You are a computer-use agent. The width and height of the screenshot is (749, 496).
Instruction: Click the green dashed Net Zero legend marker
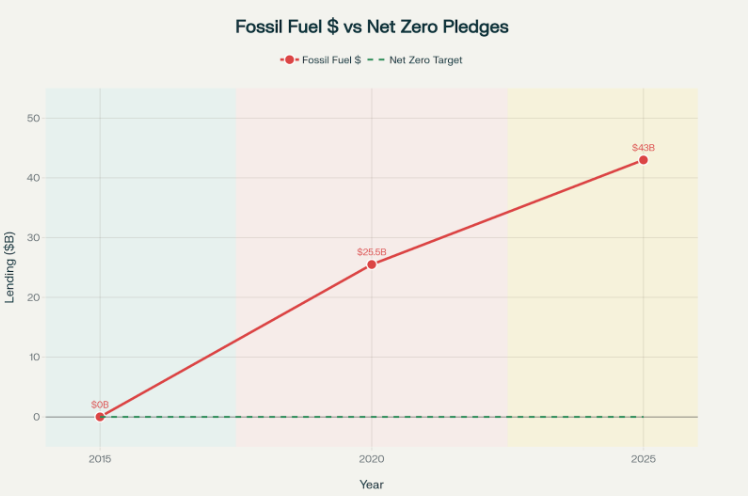(x=376, y=60)
